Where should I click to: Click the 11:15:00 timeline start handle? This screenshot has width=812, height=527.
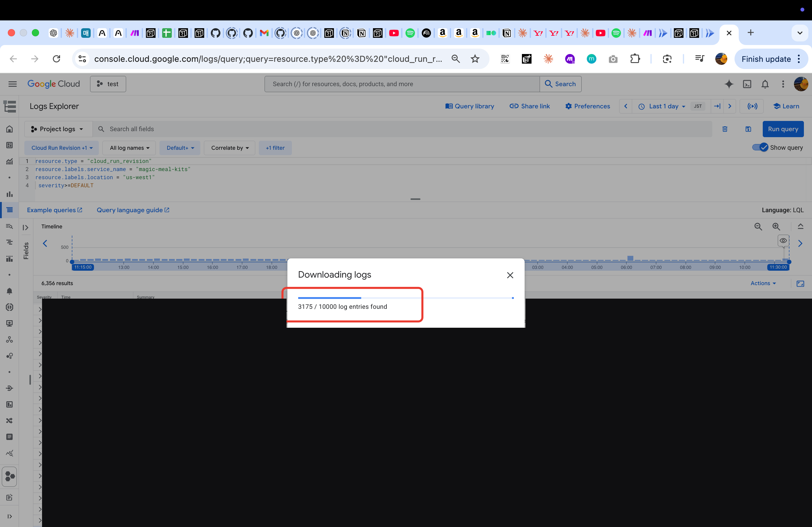[83, 267]
